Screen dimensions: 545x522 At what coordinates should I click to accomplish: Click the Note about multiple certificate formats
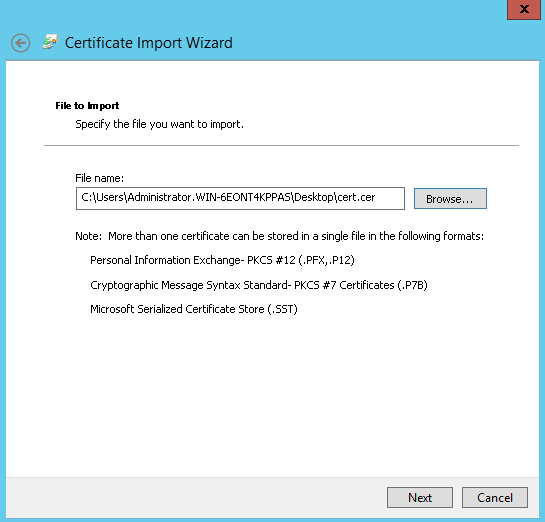(279, 236)
